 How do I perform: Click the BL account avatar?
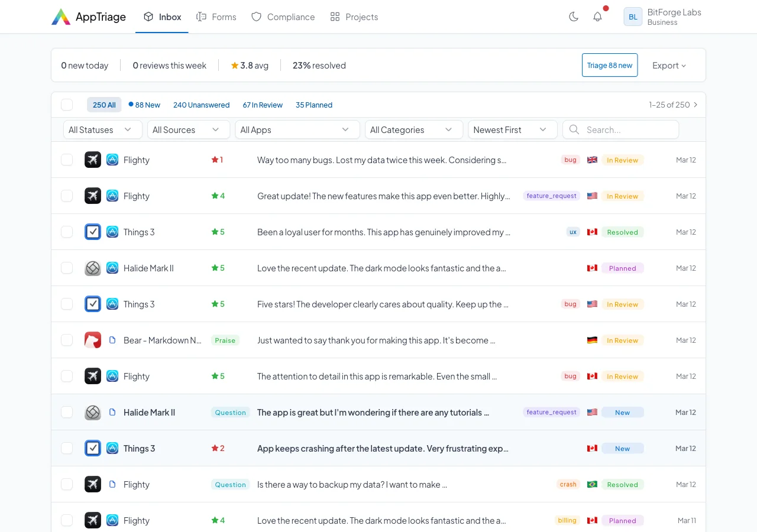(633, 17)
